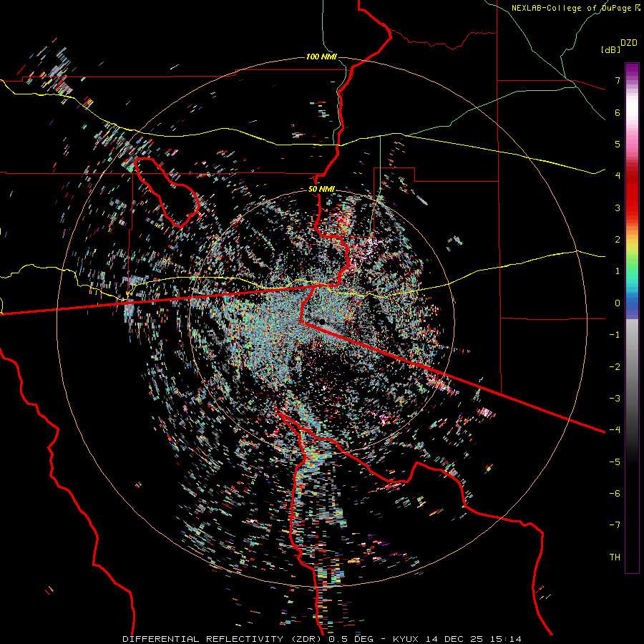Image resolution: width=644 pixels, height=644 pixels.
Task: Click the -1 value on the ZDR scale
Action: 615,335
